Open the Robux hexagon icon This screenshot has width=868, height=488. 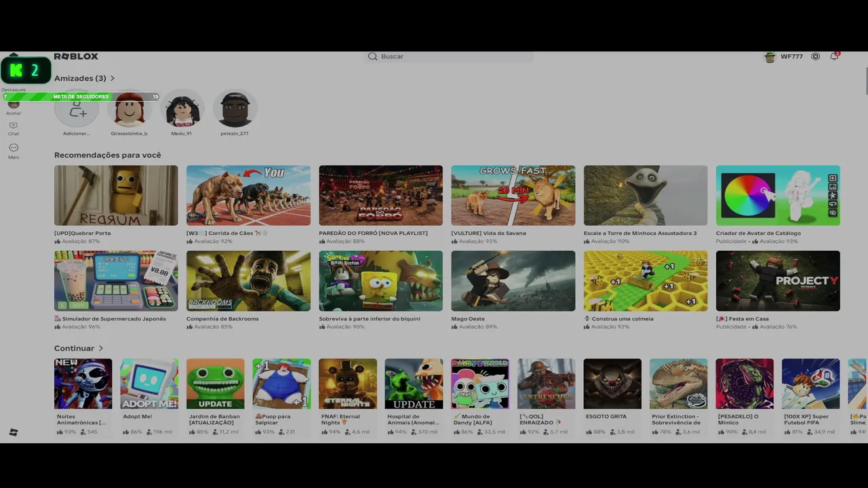coord(816,56)
